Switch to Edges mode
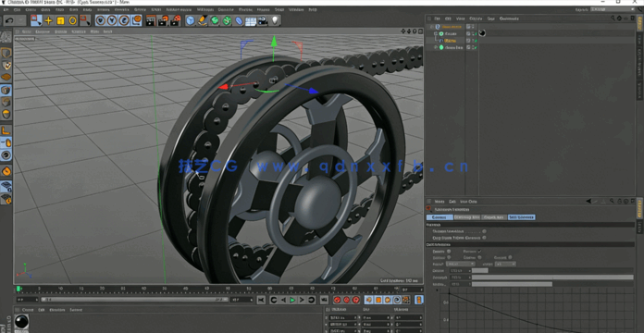This screenshot has height=333, width=644. click(6, 103)
